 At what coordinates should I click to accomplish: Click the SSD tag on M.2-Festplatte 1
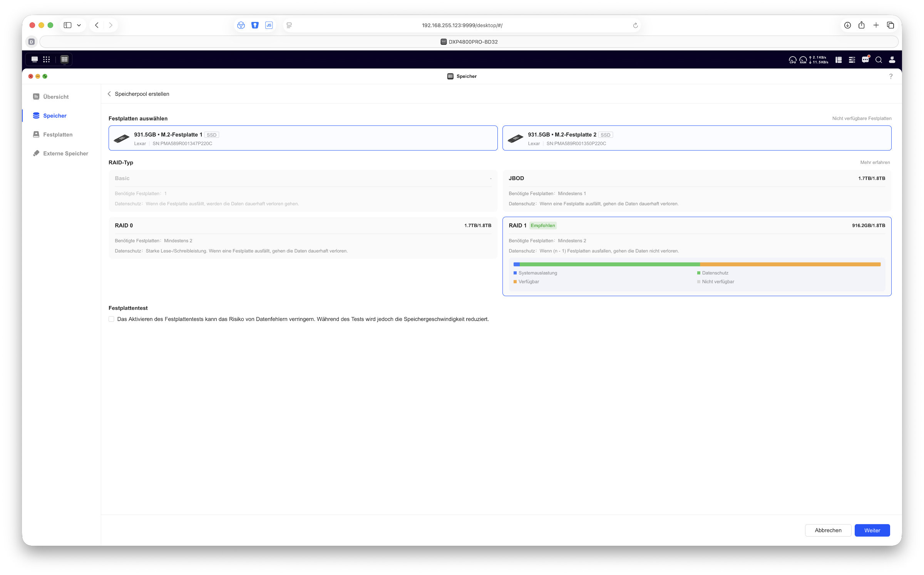coord(211,135)
